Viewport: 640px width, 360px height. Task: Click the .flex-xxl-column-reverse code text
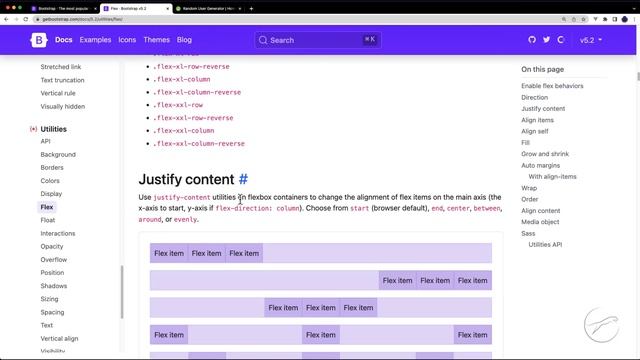click(199, 143)
